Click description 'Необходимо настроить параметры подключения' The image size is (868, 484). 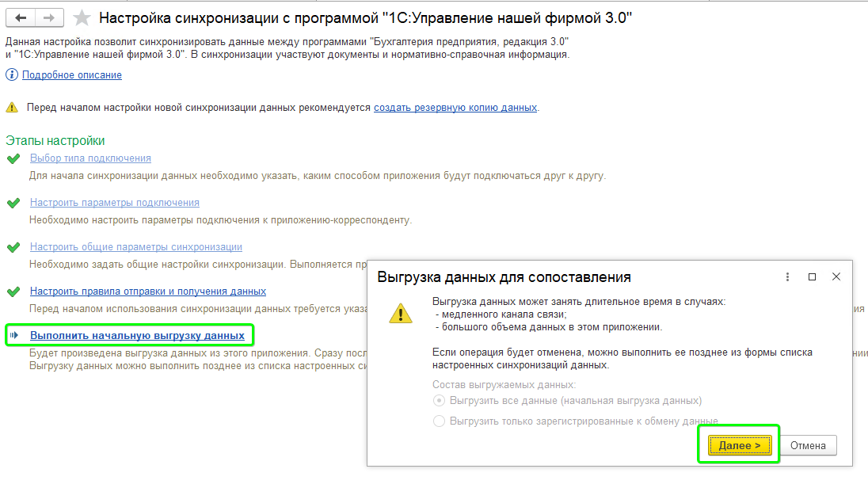220,220
